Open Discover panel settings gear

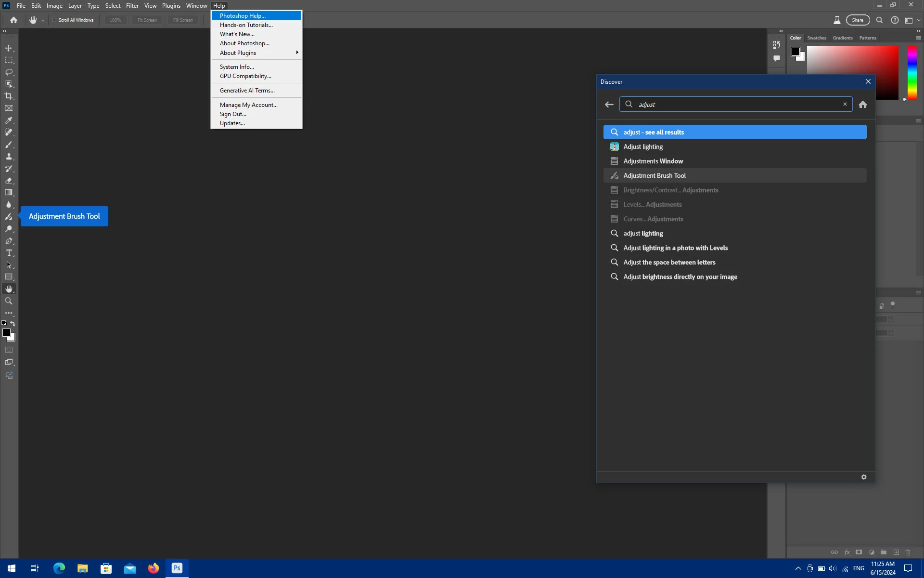coord(864,477)
